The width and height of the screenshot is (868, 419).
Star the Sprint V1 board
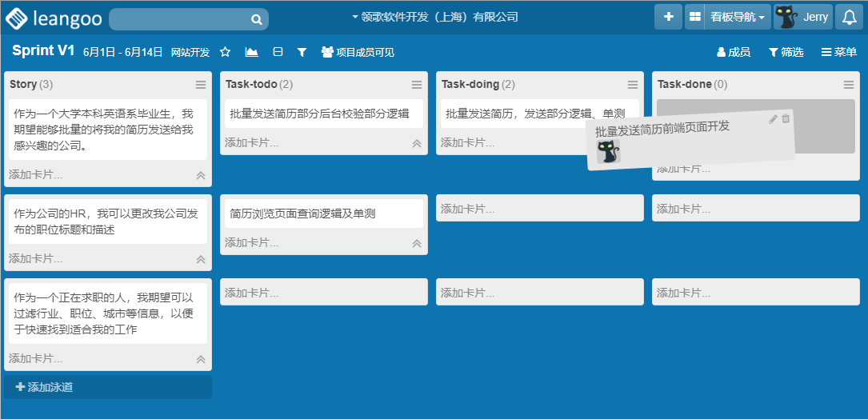tap(226, 52)
